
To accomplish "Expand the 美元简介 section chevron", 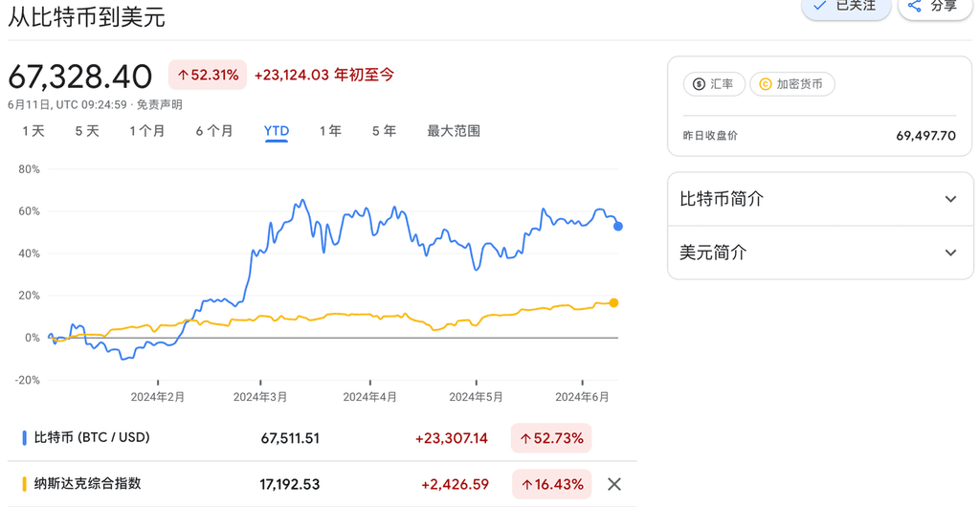I will coord(950,253).
